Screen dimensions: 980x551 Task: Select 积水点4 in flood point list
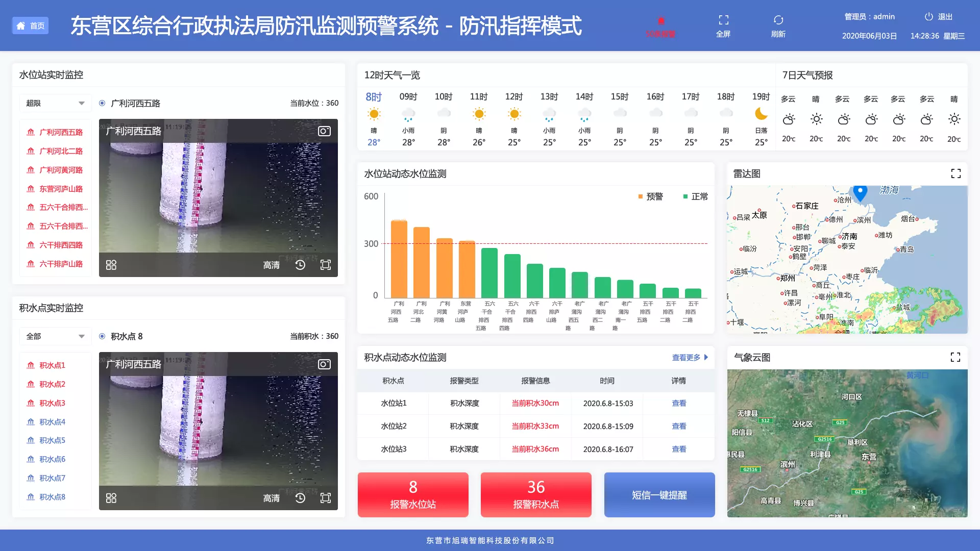pyautogui.click(x=52, y=422)
